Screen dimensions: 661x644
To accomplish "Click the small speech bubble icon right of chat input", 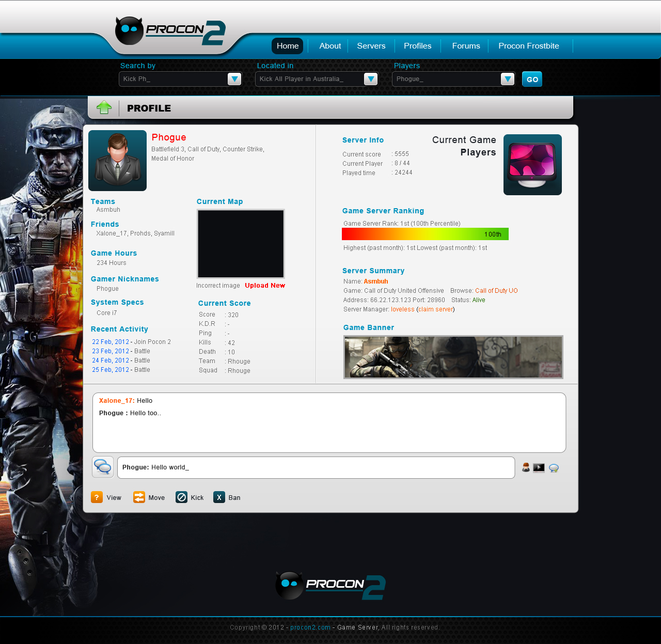I will point(554,468).
